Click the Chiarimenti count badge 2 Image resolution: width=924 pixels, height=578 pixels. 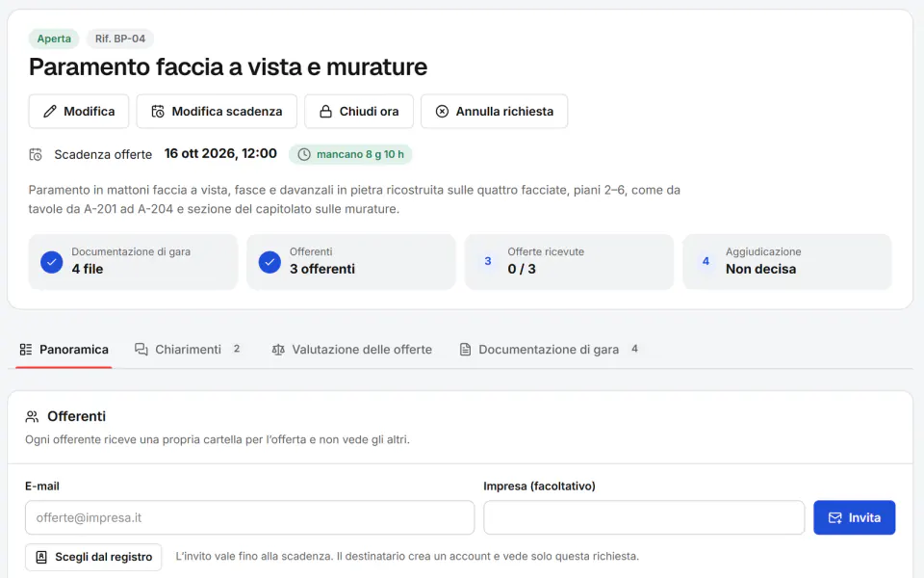[x=237, y=349]
